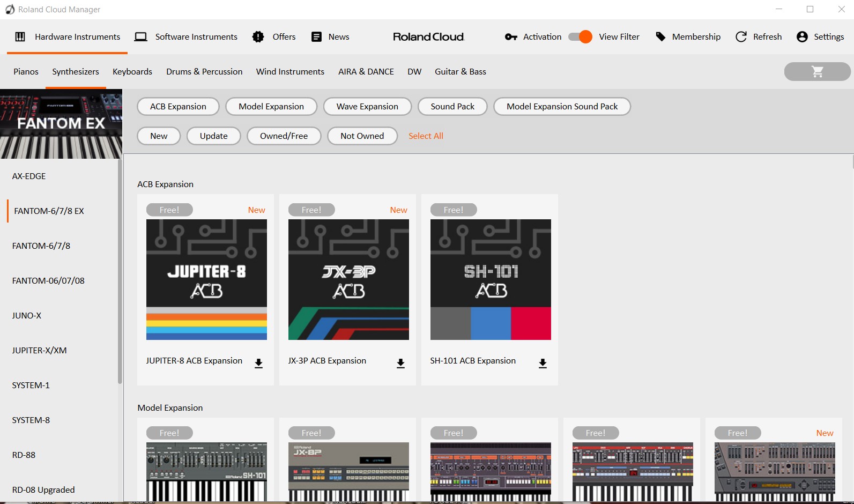Image resolution: width=854 pixels, height=504 pixels.
Task: Select FANTOM-06/07/08 in the sidebar
Action: coord(48,280)
